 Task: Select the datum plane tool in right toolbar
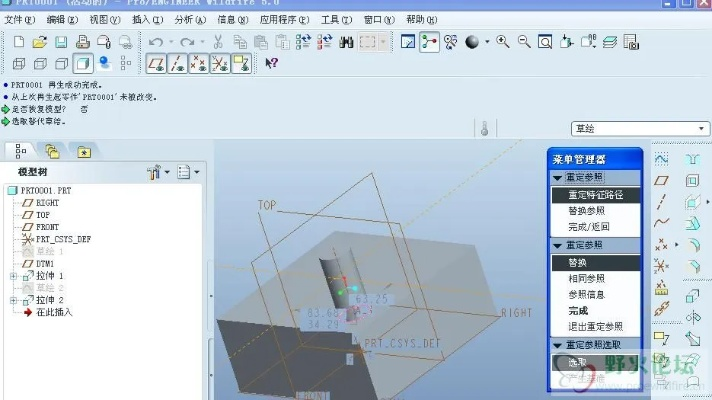(661, 181)
